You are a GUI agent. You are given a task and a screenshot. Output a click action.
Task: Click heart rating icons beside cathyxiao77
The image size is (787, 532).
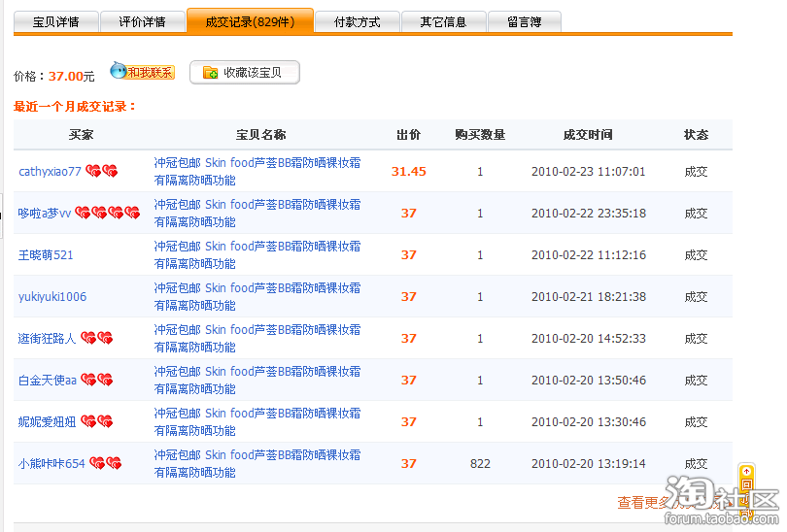[x=102, y=172]
